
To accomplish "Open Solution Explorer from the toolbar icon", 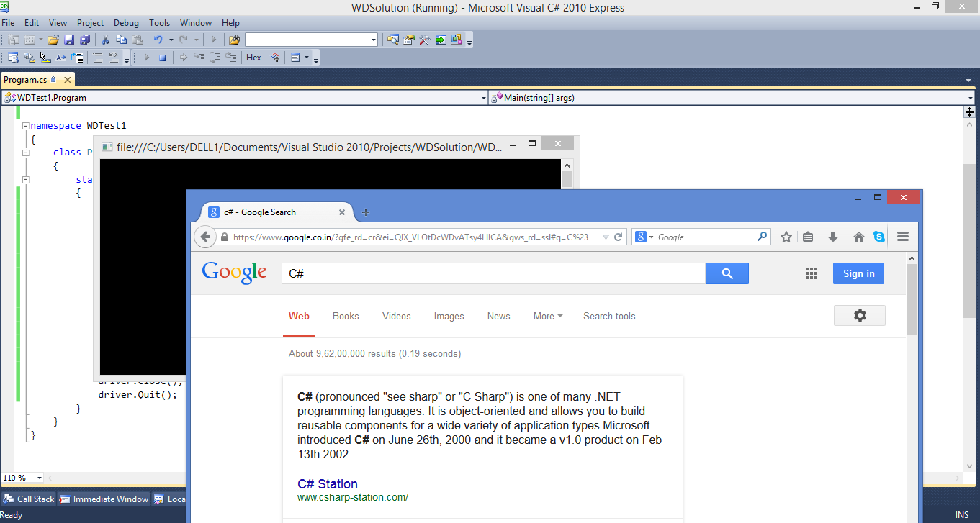I will point(392,40).
